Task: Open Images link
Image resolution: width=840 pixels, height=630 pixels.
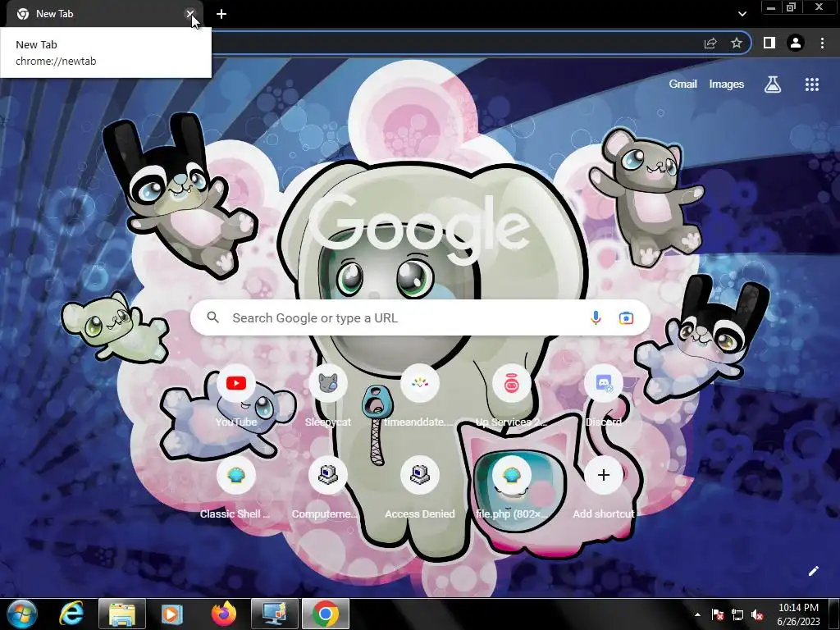Action: (x=727, y=84)
